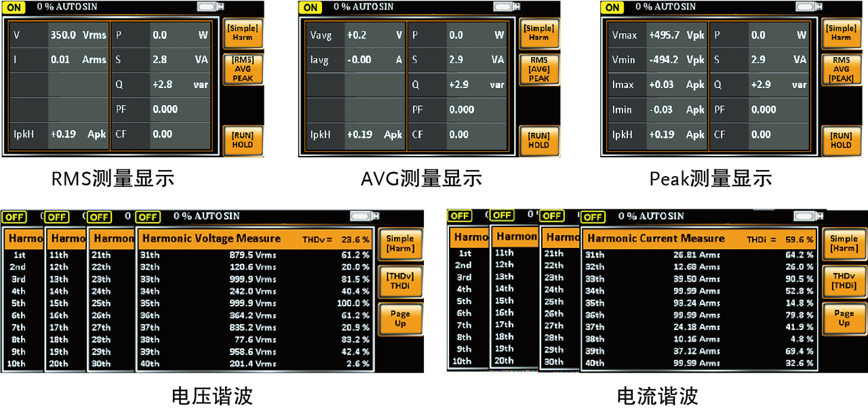This screenshot has width=868, height=408.
Task: Click the Peak测量显示 caption
Action: 710,178
